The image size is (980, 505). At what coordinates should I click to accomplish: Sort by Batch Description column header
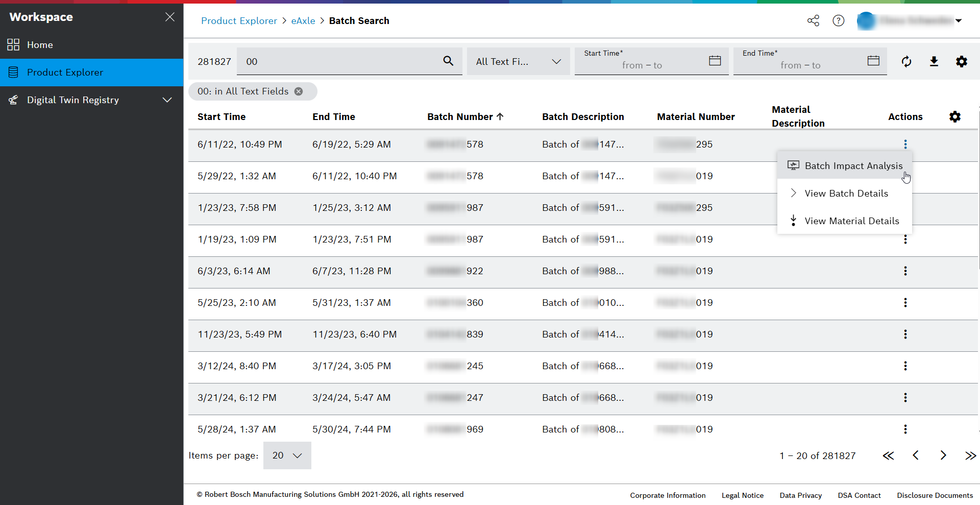point(583,117)
